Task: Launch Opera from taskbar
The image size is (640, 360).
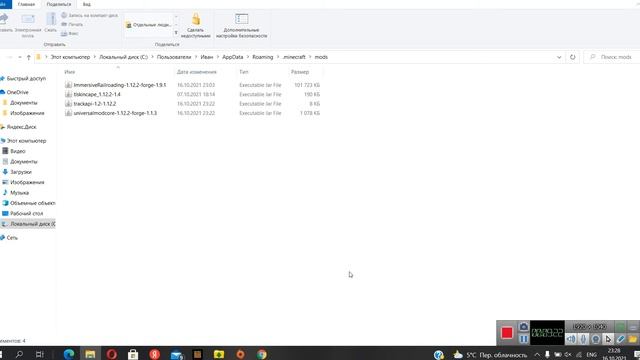Action: [x=111, y=354]
